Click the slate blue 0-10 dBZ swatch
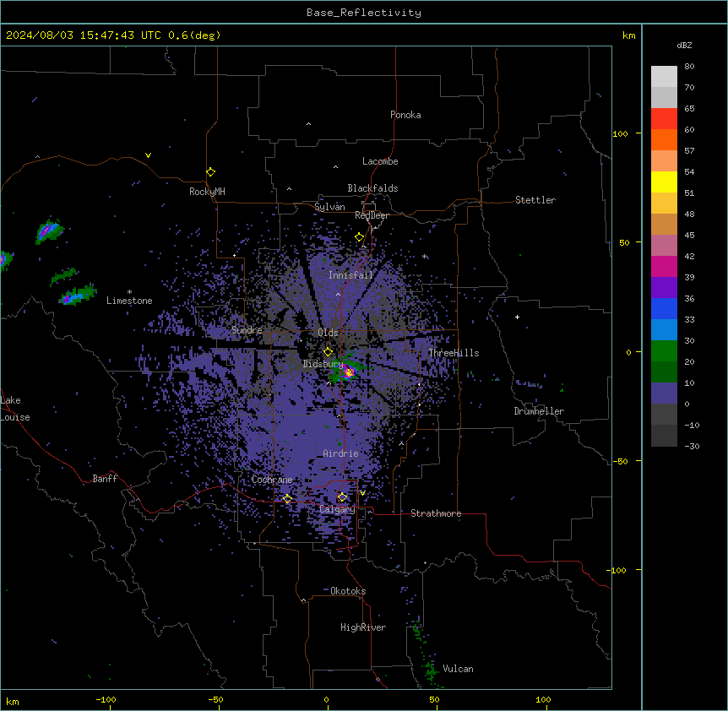This screenshot has height=711, width=728. [x=664, y=393]
